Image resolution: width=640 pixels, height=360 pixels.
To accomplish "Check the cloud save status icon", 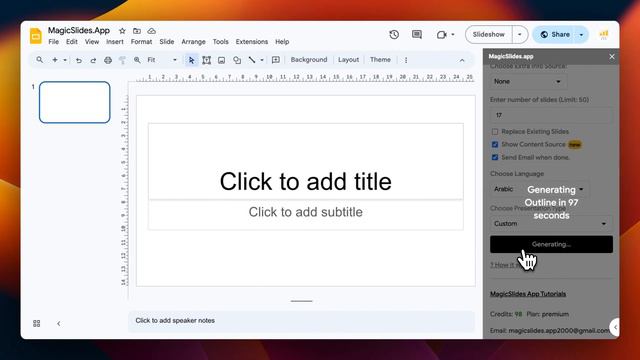I will [x=151, y=31].
